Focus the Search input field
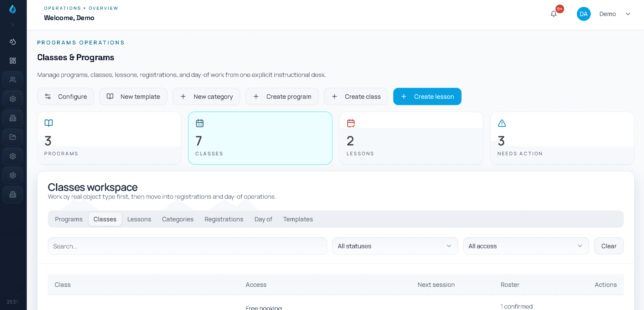 (187, 246)
